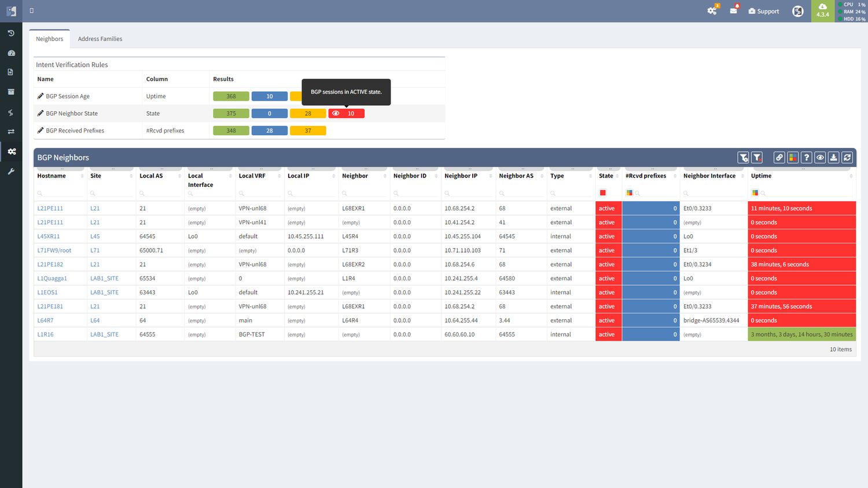Click the eye on the red 10 result badge
Viewport: 868px width, 488px height.
pyautogui.click(x=336, y=113)
